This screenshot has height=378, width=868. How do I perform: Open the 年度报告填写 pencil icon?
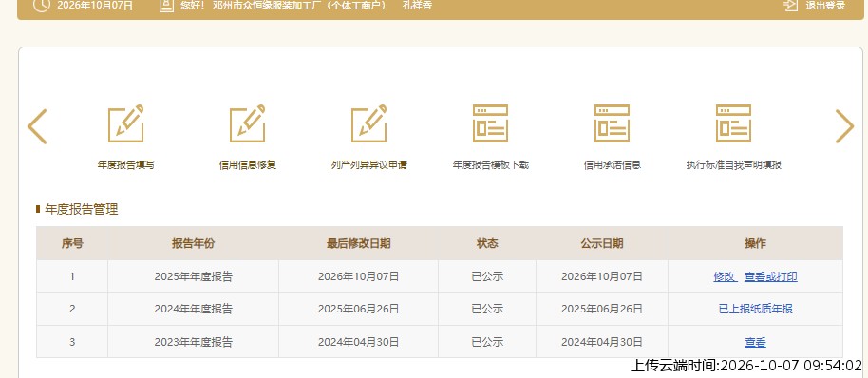coord(125,123)
